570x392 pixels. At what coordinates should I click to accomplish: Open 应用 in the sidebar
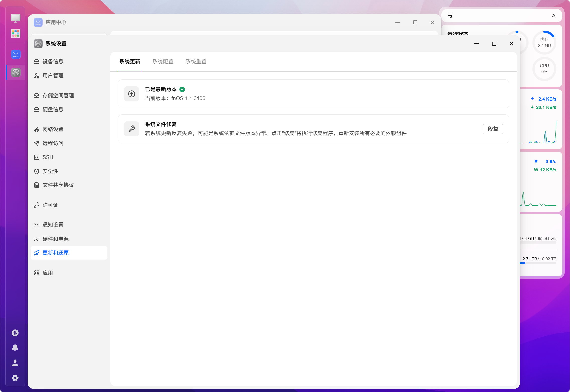click(x=69, y=273)
